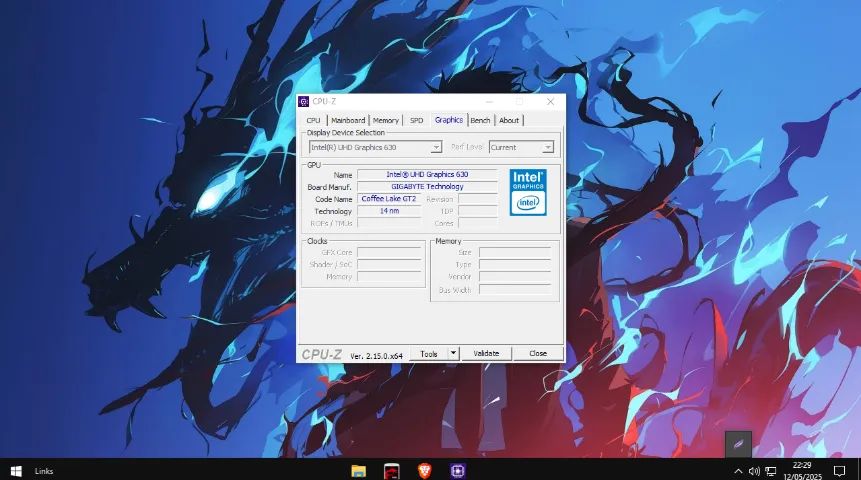Click the GIGABYTE Technology field
Image resolution: width=861 pixels, height=480 pixels.
[x=427, y=187]
